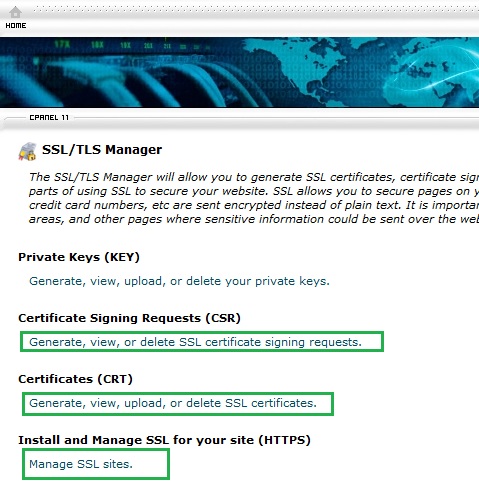Click the Home house icon

(x=15, y=12)
